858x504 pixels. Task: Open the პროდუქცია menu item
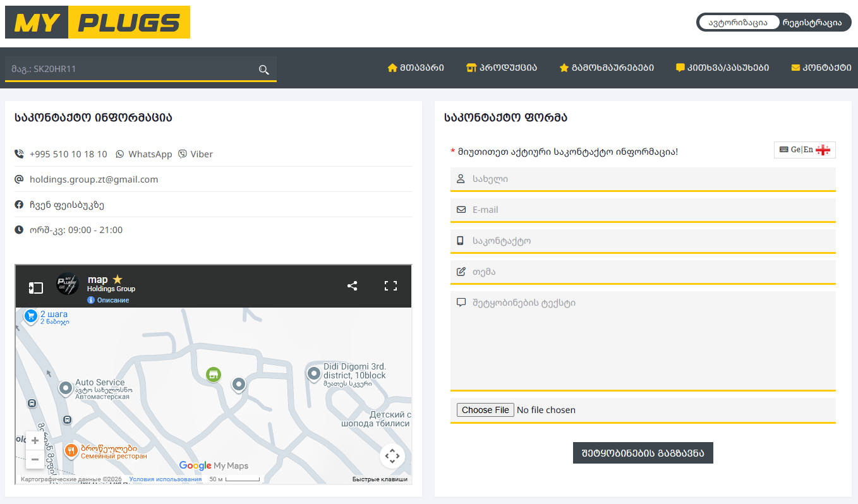pos(502,68)
